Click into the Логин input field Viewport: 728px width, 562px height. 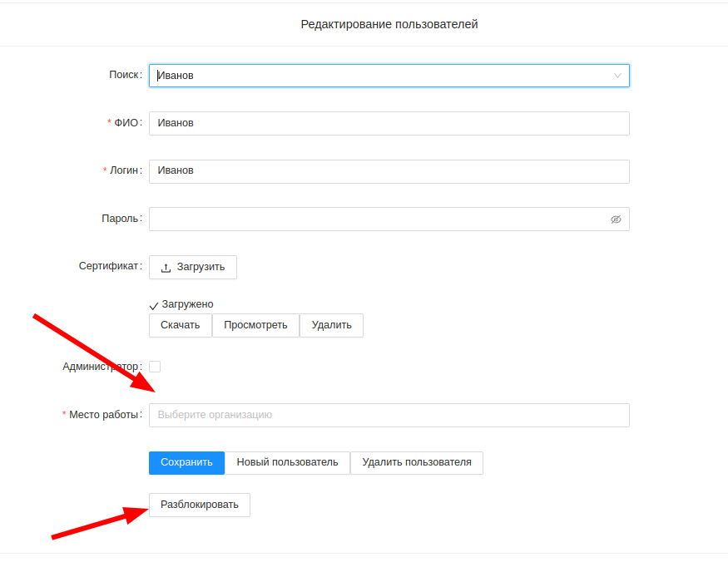(389, 171)
